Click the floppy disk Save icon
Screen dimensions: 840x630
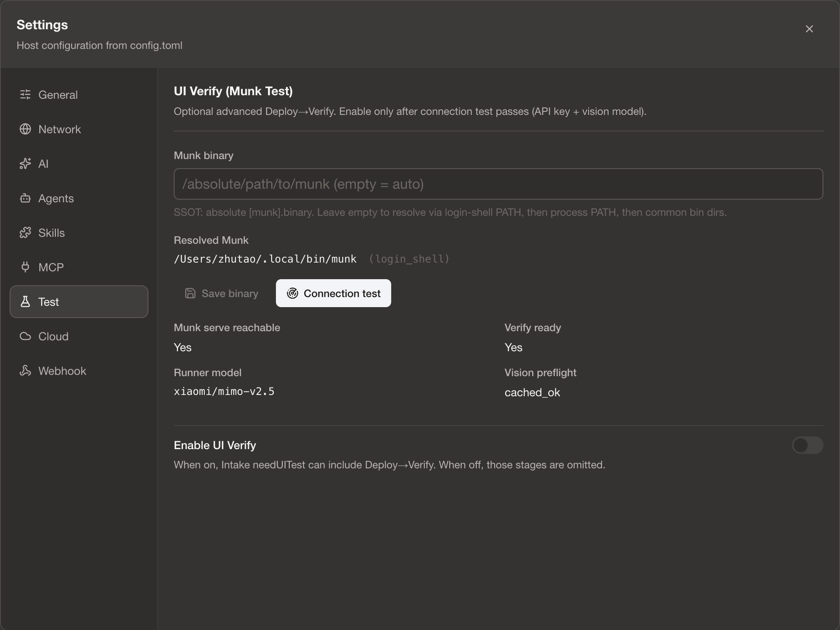[x=190, y=293]
